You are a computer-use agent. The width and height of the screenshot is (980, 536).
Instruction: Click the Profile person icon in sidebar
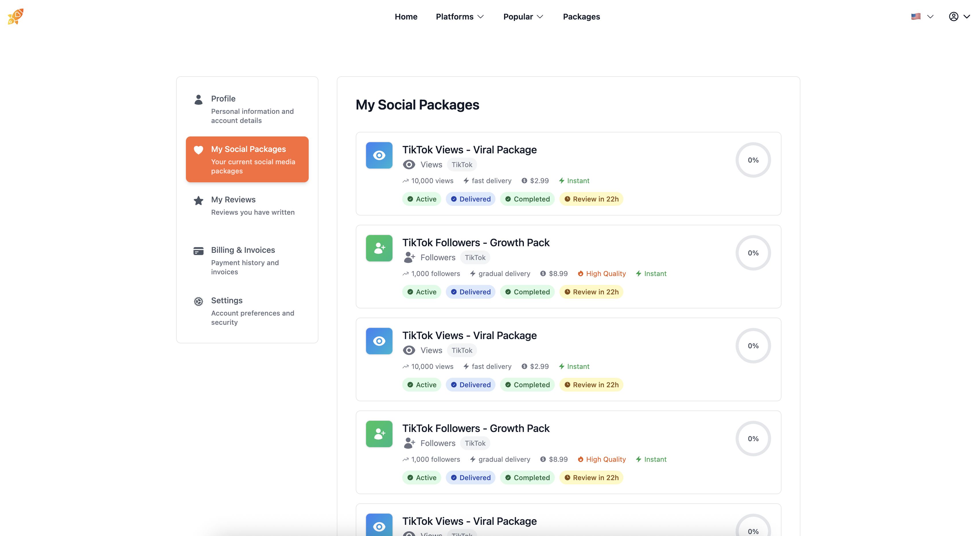pos(198,99)
